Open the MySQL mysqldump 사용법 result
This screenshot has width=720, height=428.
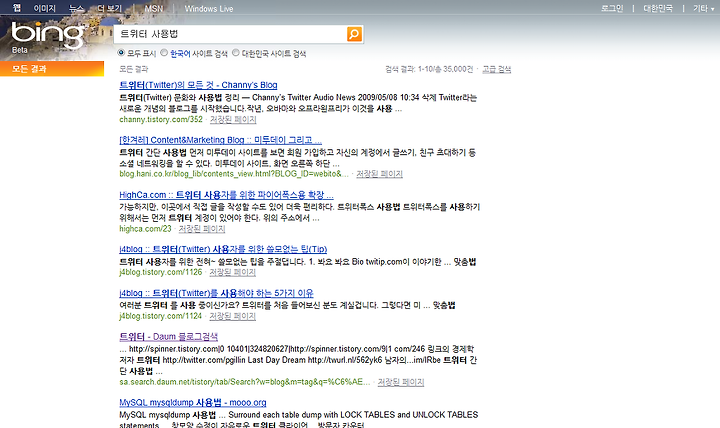pyautogui.click(x=193, y=403)
